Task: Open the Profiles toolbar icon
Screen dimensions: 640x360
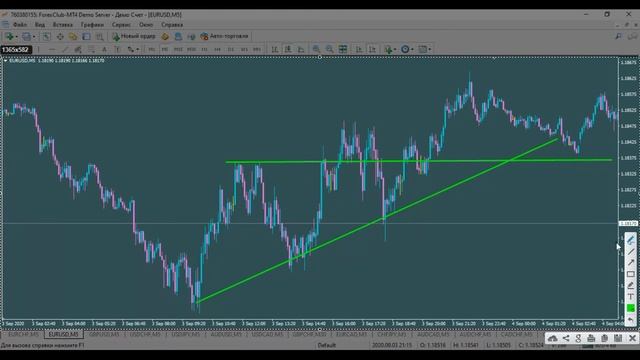Action: 27,36
